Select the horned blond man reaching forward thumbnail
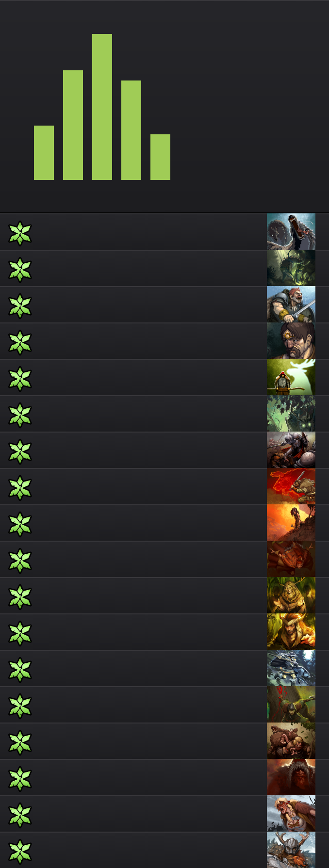Image resolution: width=329 pixels, height=868 pixels. point(291,632)
